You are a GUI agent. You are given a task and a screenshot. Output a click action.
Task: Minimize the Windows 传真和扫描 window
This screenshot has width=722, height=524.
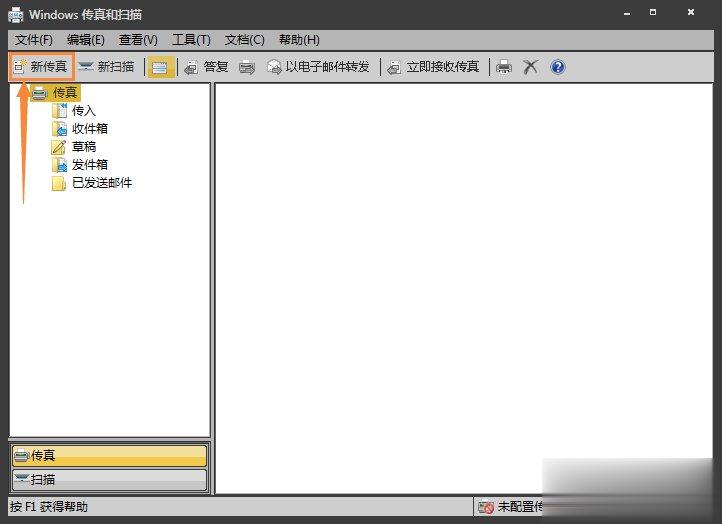click(627, 13)
